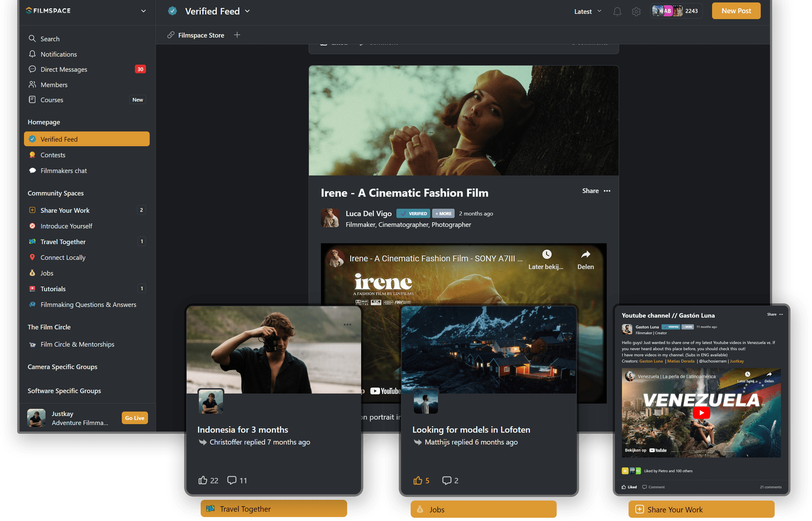Open Share Your Work space in sidebar
Screen dimensions: 812x521
click(x=87, y=210)
